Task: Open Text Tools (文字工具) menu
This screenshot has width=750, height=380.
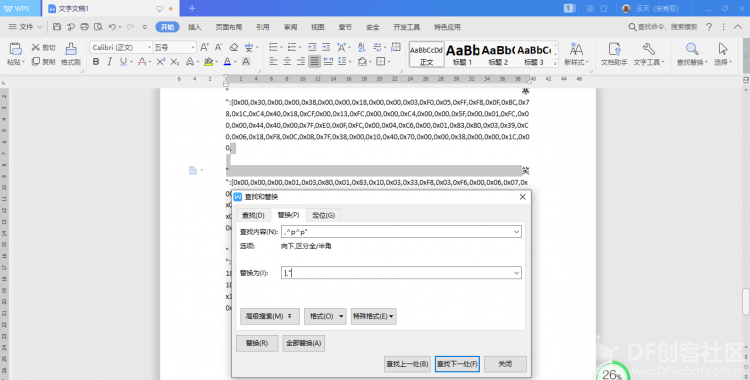Action: [649, 54]
